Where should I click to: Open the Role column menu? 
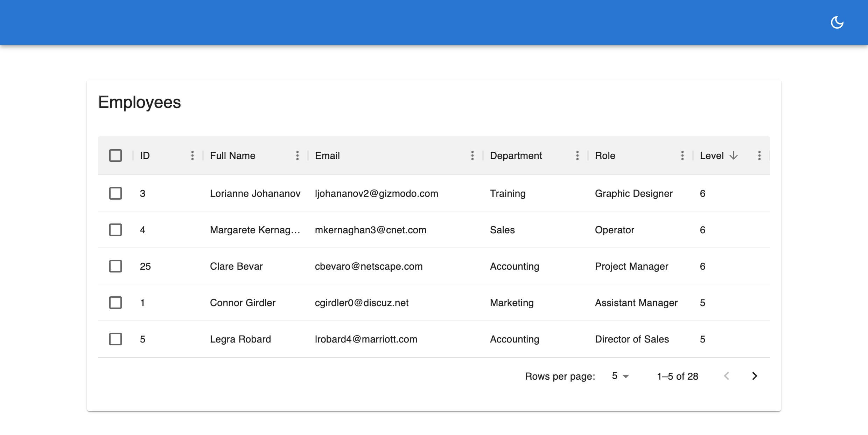682,156
